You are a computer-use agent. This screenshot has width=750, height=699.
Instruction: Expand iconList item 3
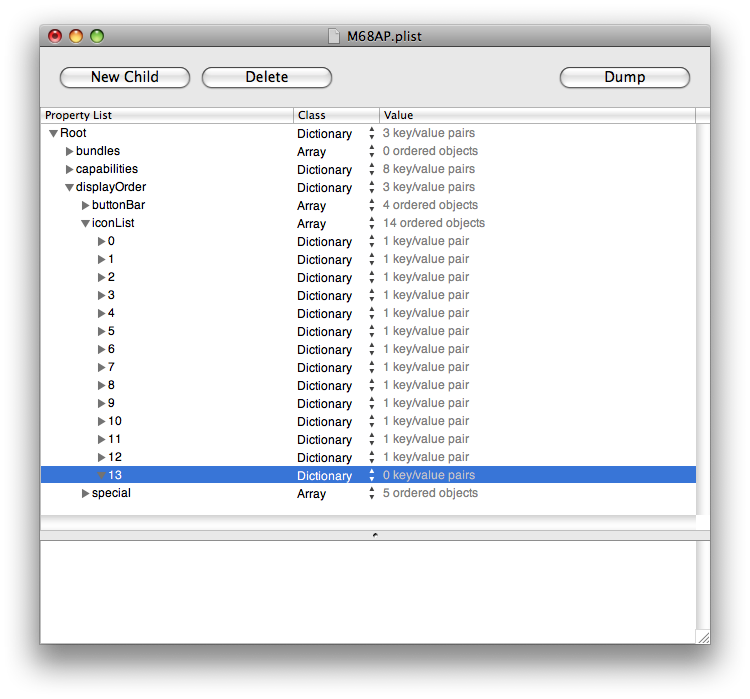(101, 295)
